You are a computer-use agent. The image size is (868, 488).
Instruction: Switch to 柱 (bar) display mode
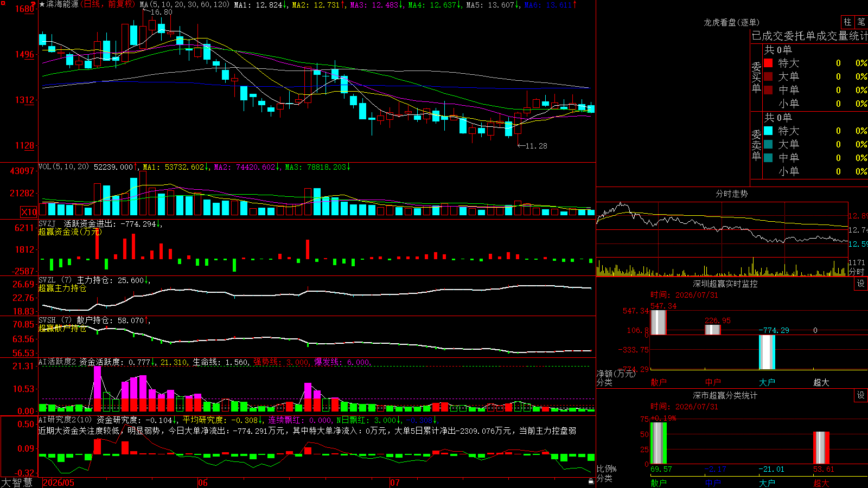(847, 22)
